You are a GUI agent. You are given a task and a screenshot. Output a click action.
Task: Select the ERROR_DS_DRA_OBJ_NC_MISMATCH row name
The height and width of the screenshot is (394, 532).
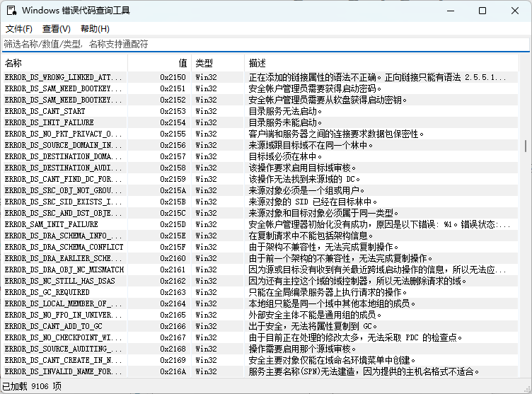(x=64, y=270)
